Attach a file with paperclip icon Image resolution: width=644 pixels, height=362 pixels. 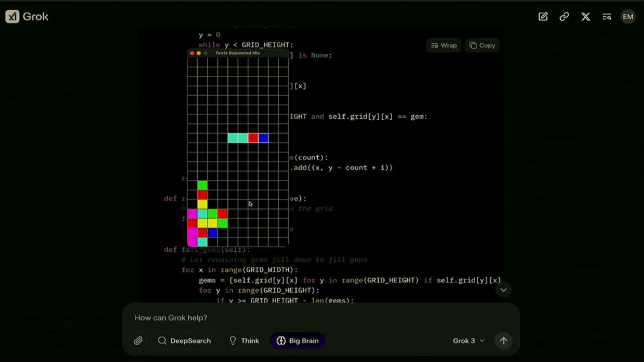[x=138, y=341]
